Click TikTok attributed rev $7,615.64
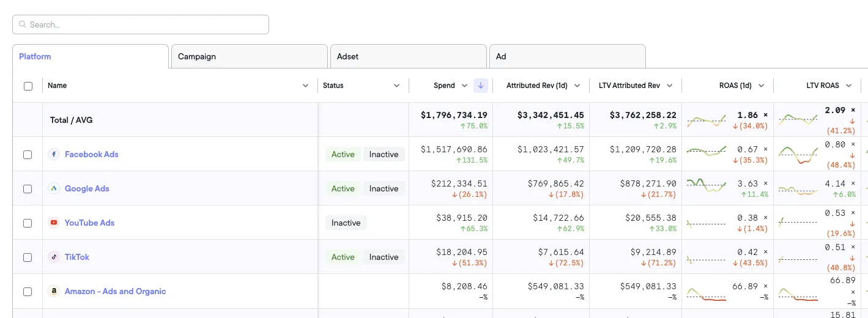Screen dimensions: 868x318 click(x=561, y=252)
